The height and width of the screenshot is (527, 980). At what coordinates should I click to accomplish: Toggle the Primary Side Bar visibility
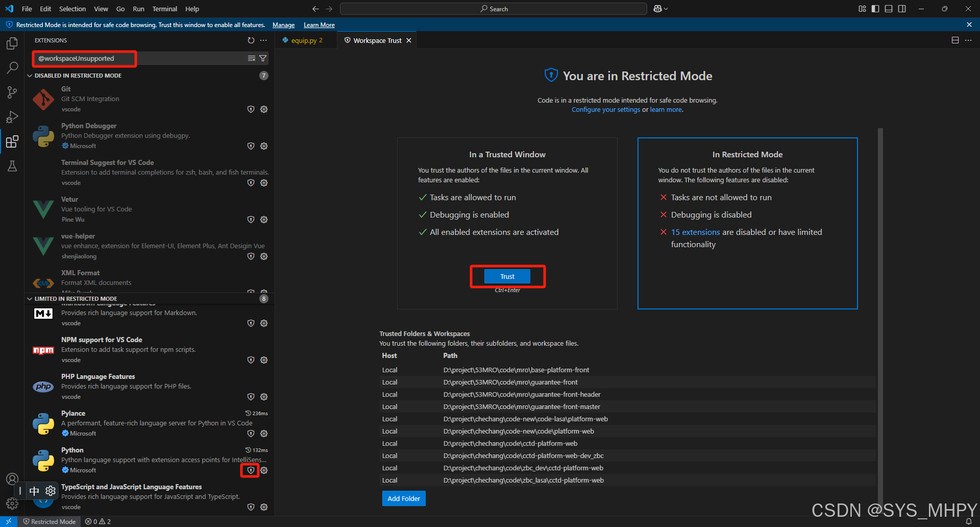point(875,9)
